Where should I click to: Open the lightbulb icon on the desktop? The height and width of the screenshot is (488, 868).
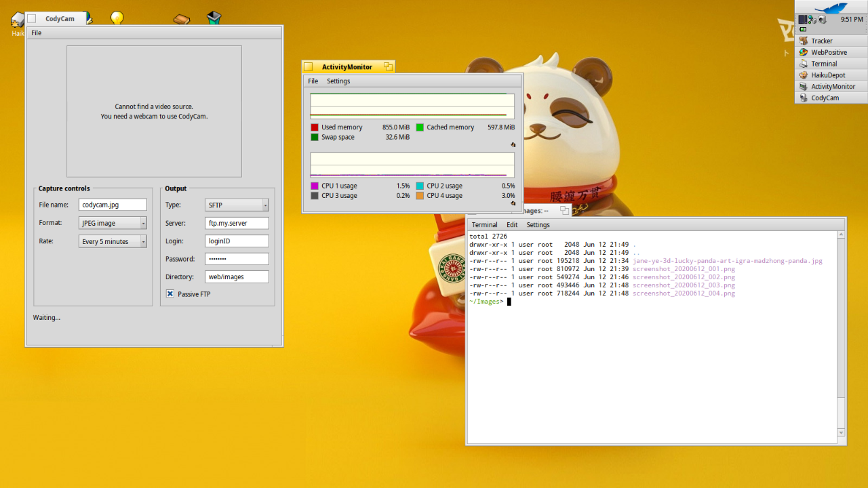[x=117, y=18]
